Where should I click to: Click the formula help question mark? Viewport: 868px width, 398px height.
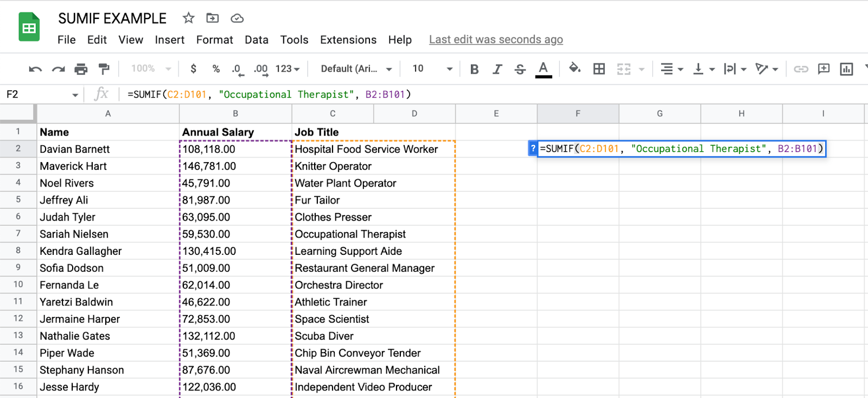(x=533, y=149)
